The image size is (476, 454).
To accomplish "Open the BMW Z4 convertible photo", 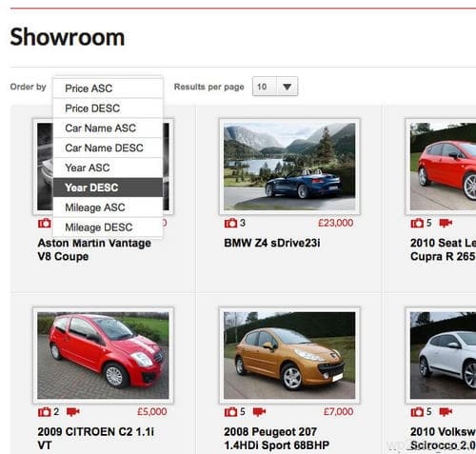I will 289,167.
